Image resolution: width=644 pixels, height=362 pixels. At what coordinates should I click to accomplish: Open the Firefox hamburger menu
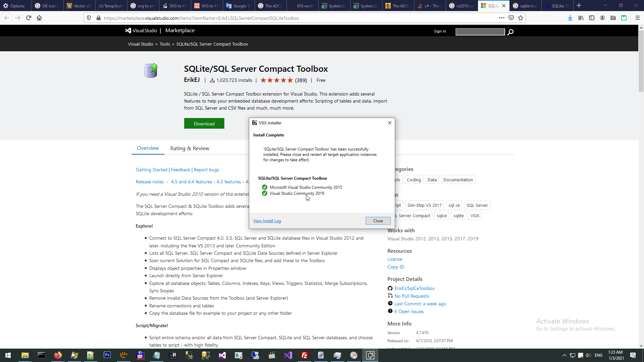637,18
